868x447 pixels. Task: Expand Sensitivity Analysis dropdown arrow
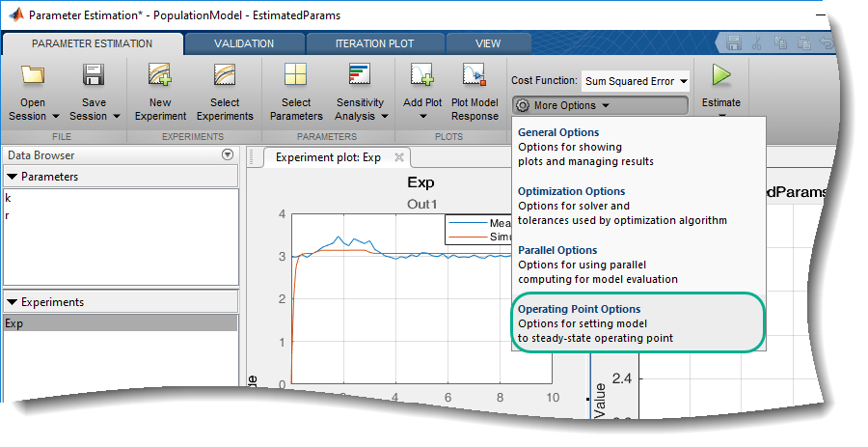385,116
